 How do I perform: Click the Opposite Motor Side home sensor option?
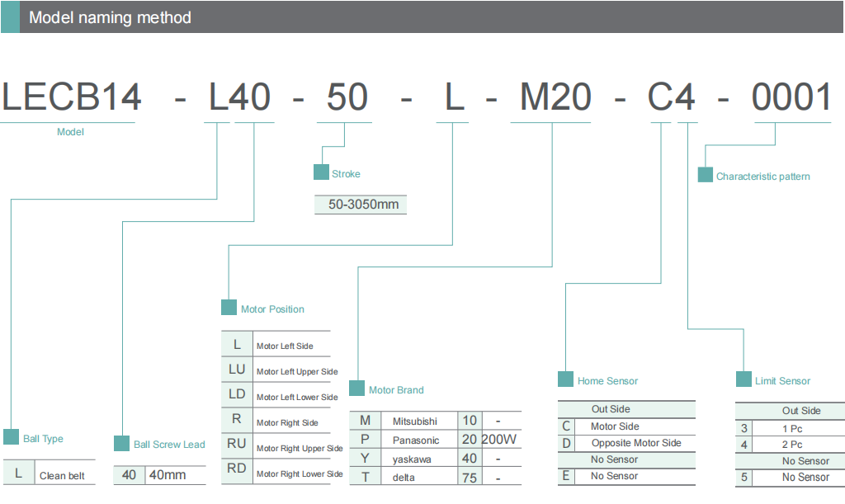[636, 443]
